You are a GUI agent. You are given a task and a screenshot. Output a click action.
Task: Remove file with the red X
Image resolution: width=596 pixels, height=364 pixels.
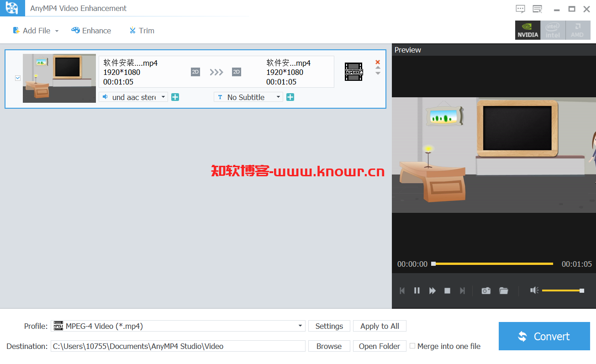(x=378, y=62)
